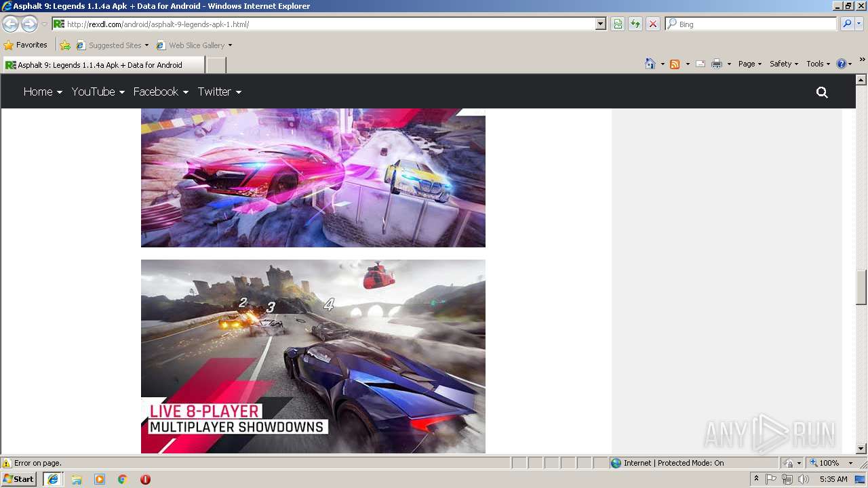This screenshot has width=868, height=488.
Task: Show hidden tray icons arrow
Action: [x=756, y=479]
